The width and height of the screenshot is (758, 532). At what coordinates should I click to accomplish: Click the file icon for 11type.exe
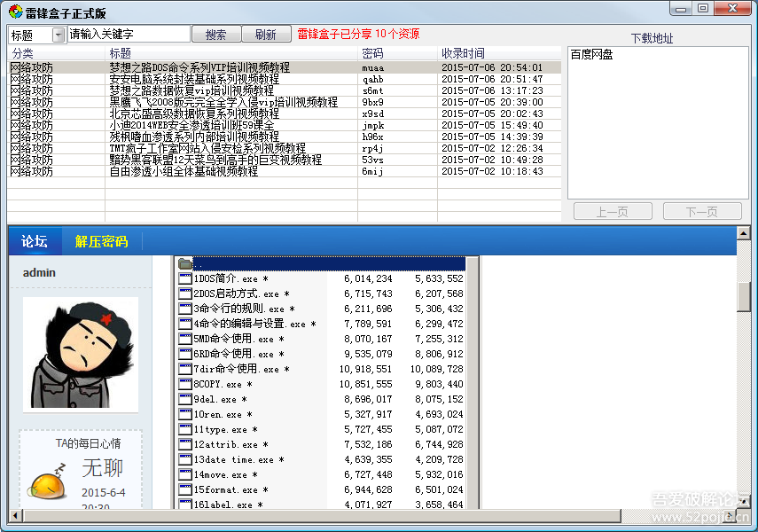[185, 429]
